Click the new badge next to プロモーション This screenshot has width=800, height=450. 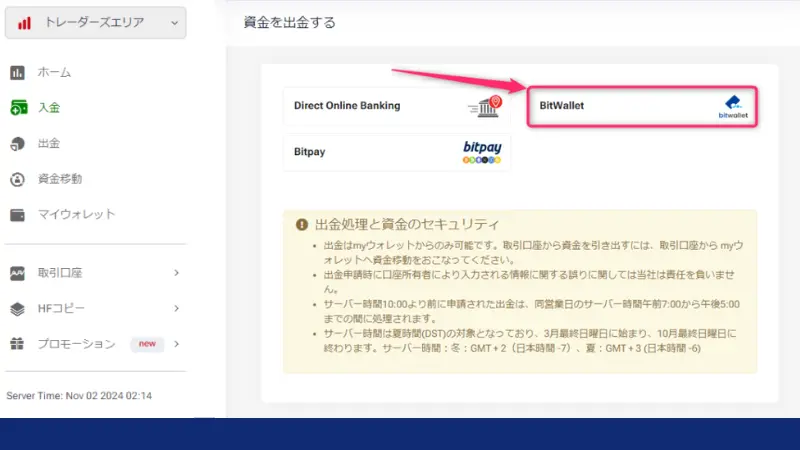pos(147,344)
